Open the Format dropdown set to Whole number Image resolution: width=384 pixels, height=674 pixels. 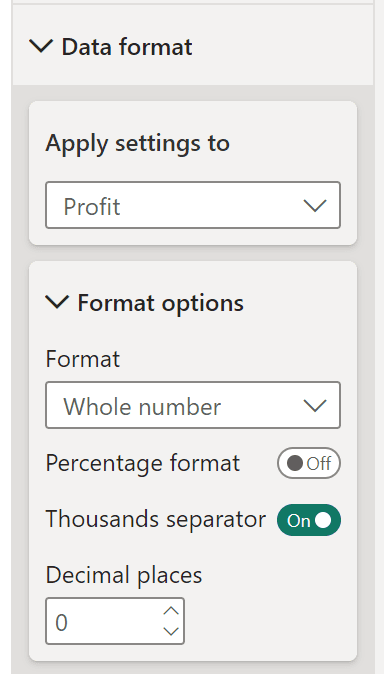pos(193,405)
